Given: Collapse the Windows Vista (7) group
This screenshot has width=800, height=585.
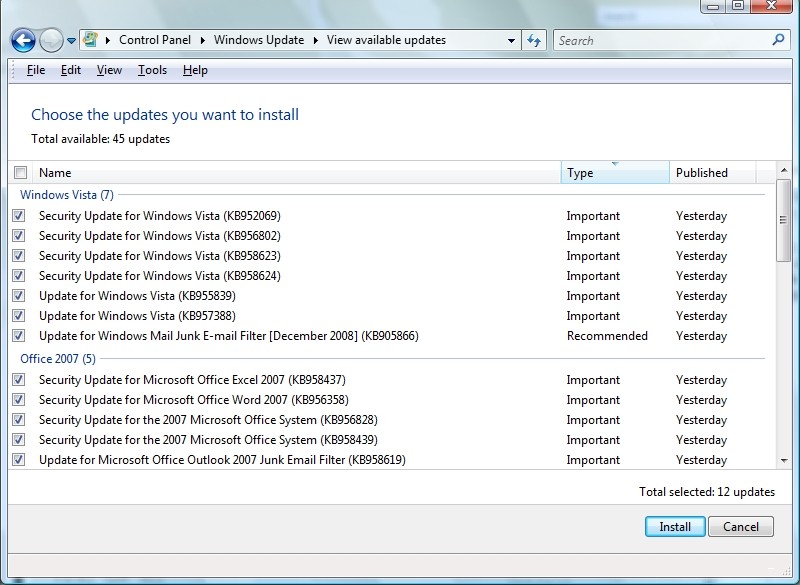Looking at the screenshot, I should [66, 195].
